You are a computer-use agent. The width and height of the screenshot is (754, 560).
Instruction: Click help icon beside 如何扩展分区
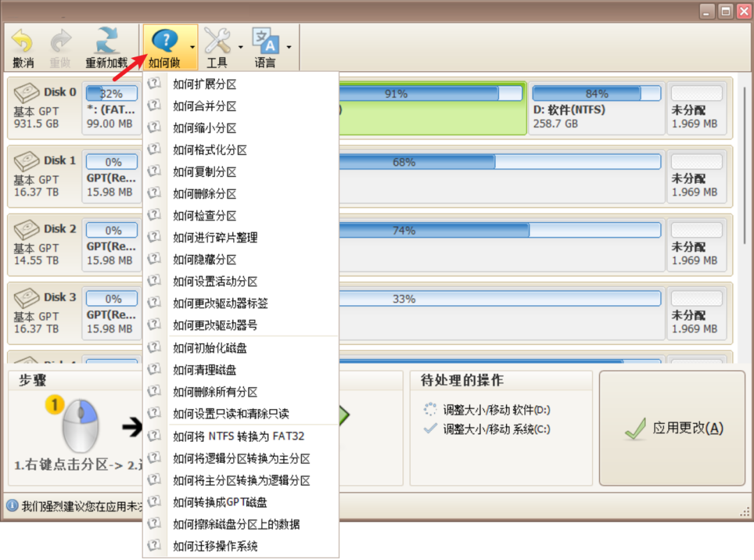pyautogui.click(x=154, y=83)
